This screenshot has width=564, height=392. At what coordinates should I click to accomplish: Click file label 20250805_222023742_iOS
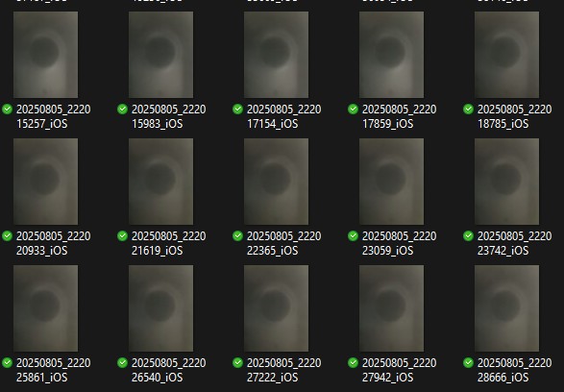tap(514, 243)
